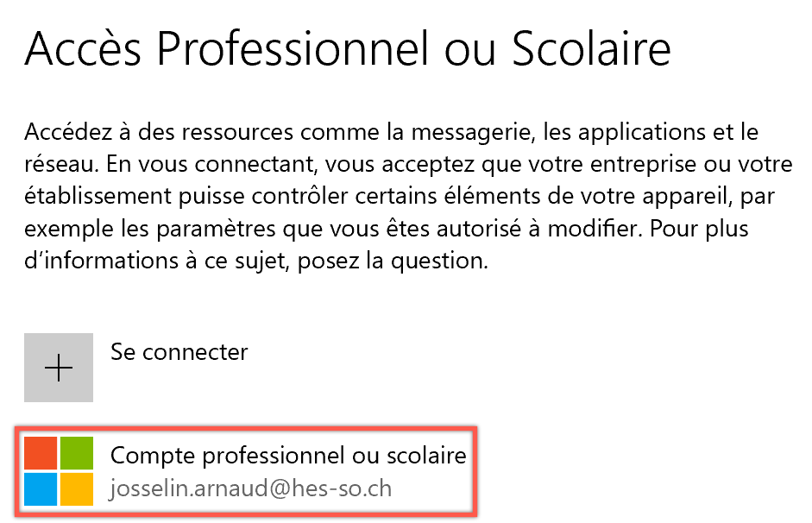Click the Accès Professionnel ou Scolaire heading
This screenshot has width=812, height=523.
point(348,48)
